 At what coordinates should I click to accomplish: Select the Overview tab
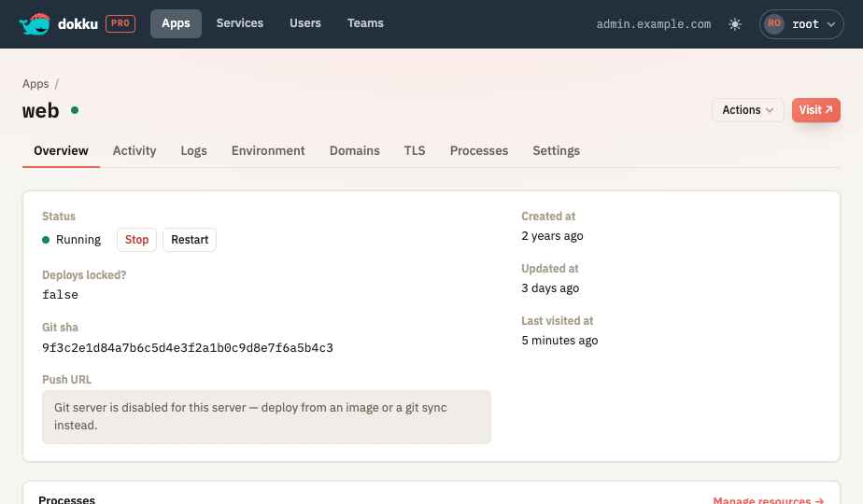[x=61, y=151]
